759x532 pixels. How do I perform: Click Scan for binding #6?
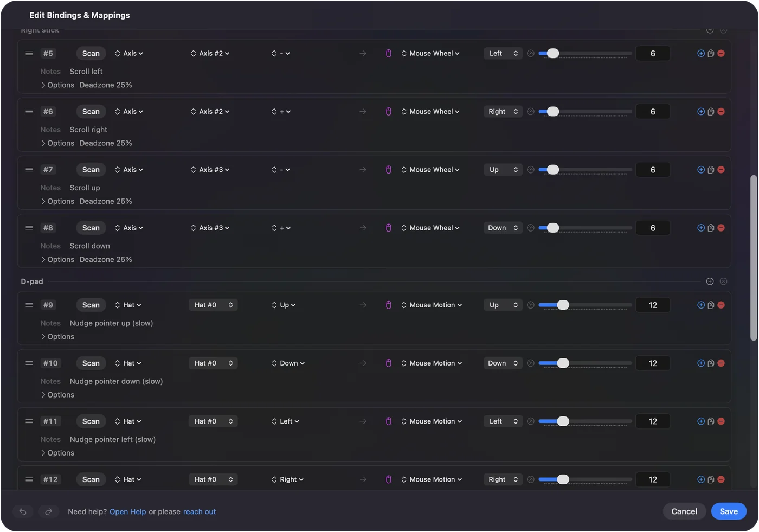(x=91, y=112)
